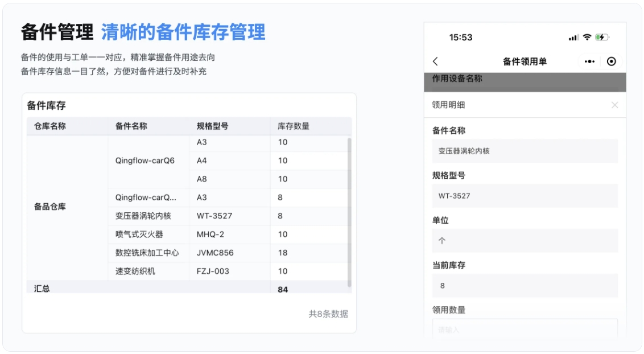Screen dimensions: 644x354
Task: Click the charging battery indicator
Action: tap(603, 37)
